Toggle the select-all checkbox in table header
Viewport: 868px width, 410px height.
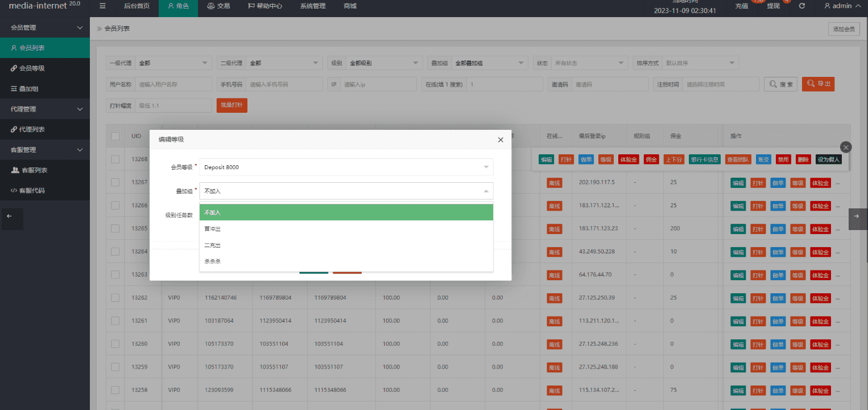[x=115, y=136]
